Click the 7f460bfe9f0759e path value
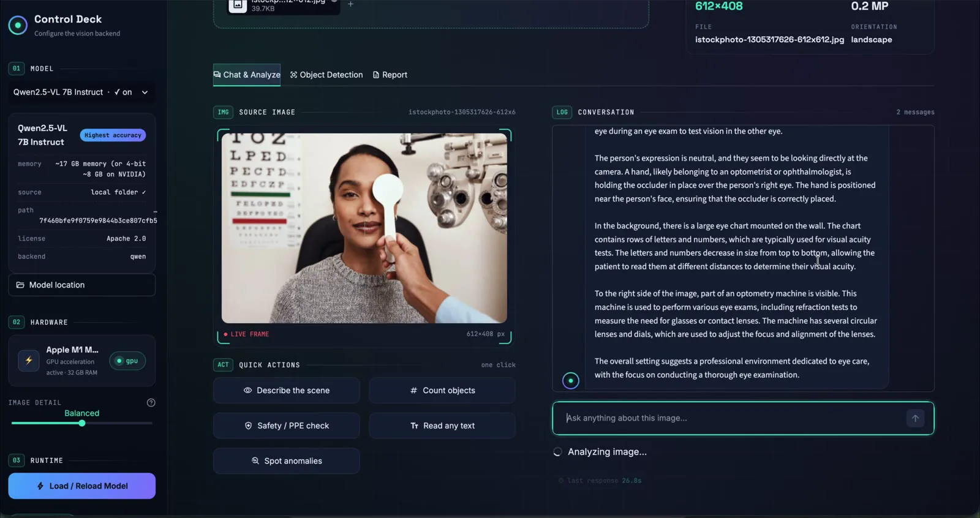The height and width of the screenshot is (518, 980). (x=98, y=220)
